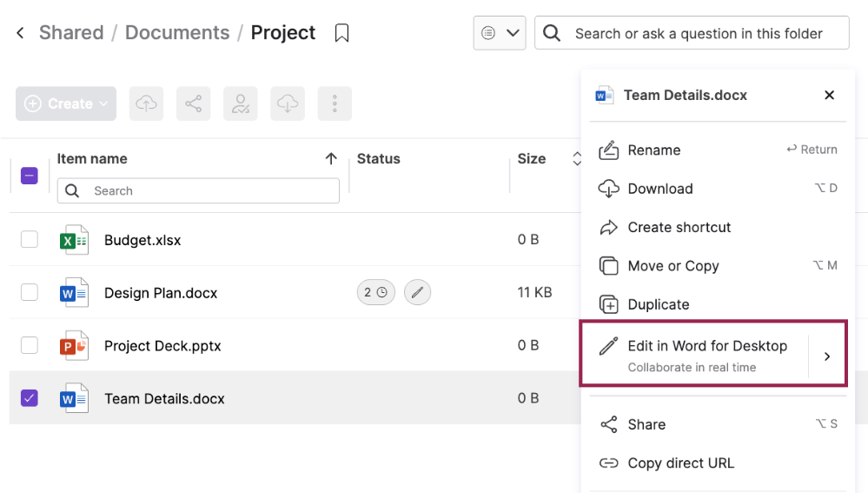The height and width of the screenshot is (493, 868).
Task: Select the Budget.xlsx checkbox
Action: [x=30, y=239]
